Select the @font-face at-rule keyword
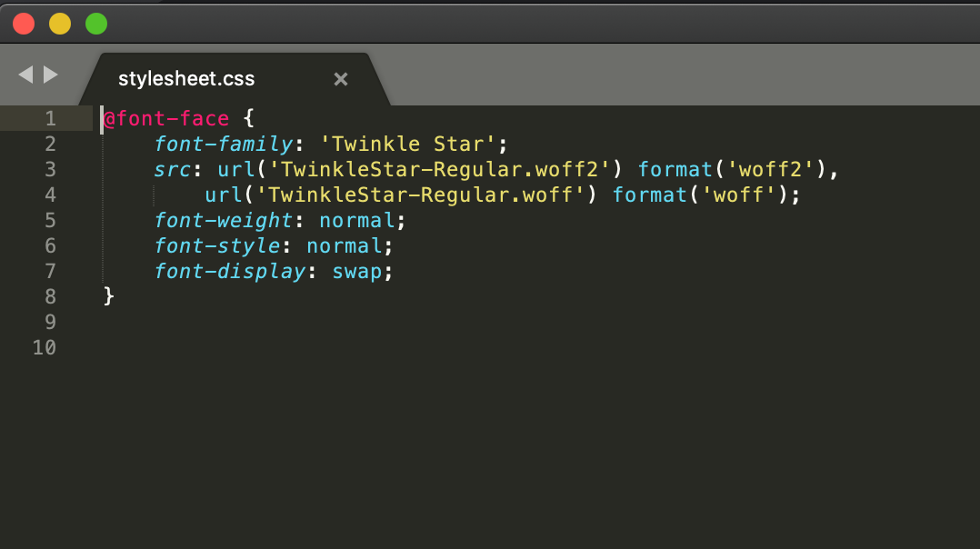The height and width of the screenshot is (549, 980). pyautogui.click(x=164, y=118)
